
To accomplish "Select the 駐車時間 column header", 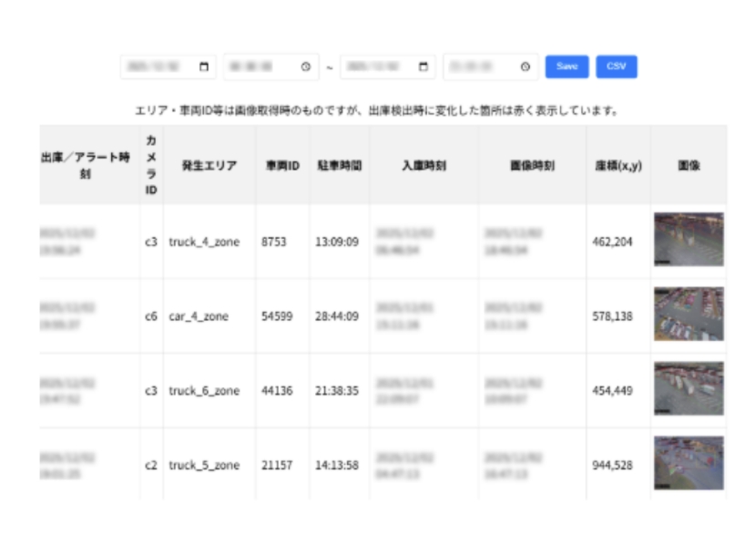I will click(339, 166).
